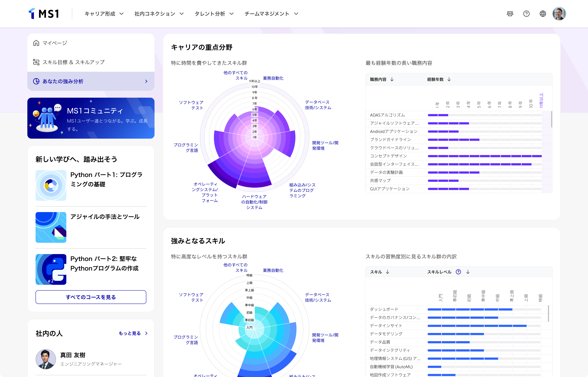Open the user profile avatar
This screenshot has width=588, height=377.
point(559,14)
